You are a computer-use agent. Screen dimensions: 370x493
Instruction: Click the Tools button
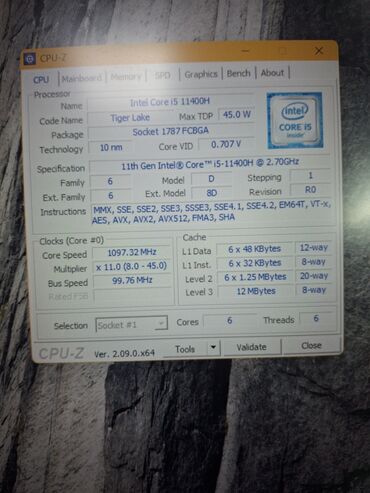[185, 349]
